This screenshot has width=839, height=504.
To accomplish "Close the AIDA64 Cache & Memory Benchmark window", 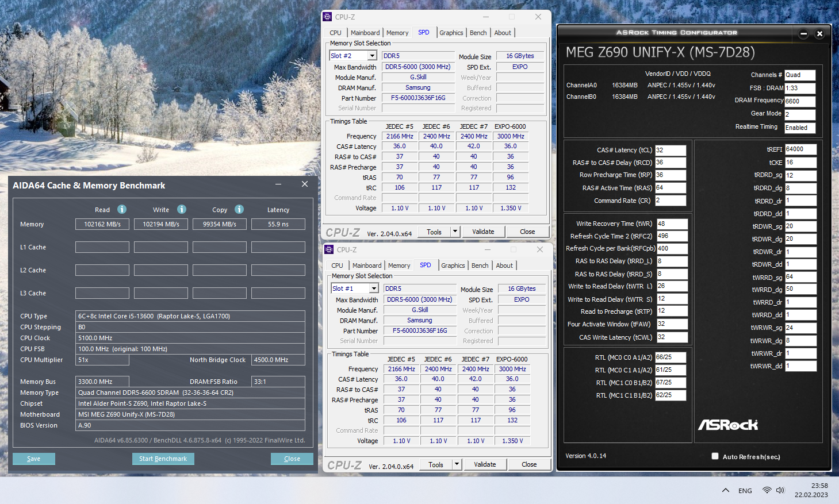I will [x=305, y=184].
